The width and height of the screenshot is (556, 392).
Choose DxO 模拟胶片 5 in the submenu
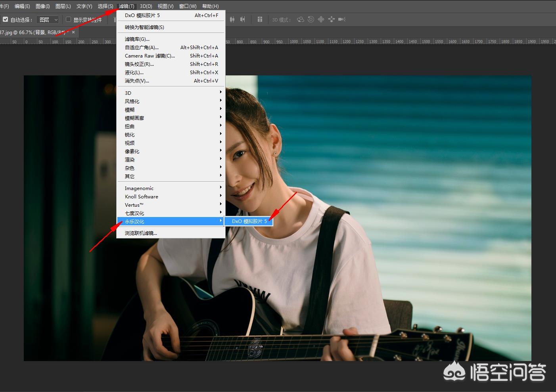tap(249, 221)
